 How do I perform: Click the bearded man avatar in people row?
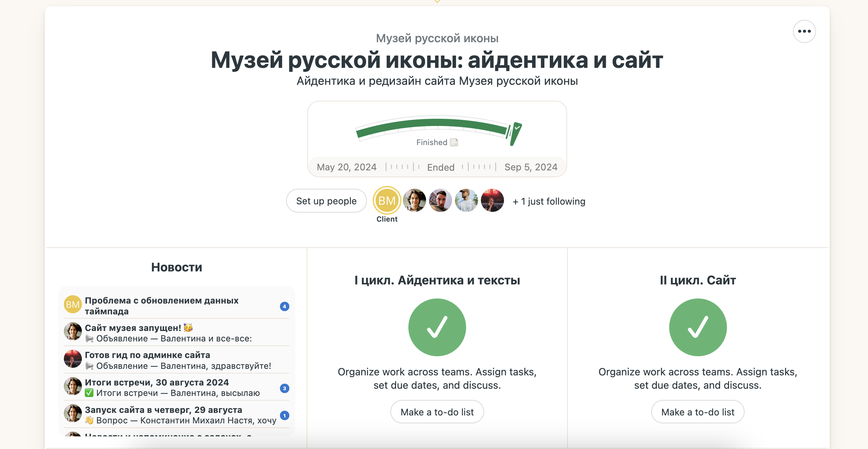(440, 200)
